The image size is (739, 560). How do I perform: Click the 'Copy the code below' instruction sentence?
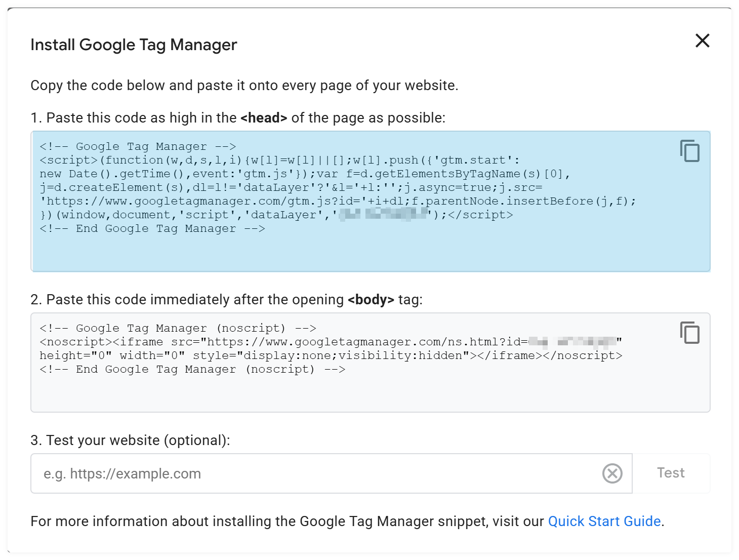(244, 85)
